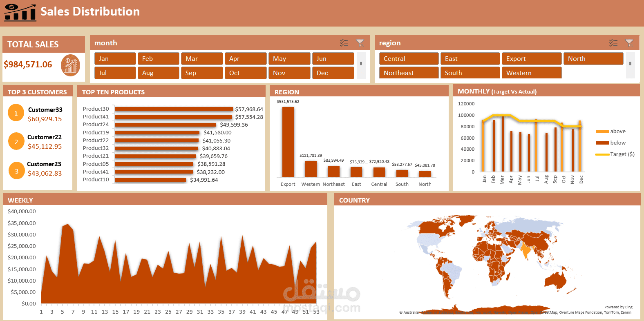Click the rank 3 customer badge

click(17, 171)
